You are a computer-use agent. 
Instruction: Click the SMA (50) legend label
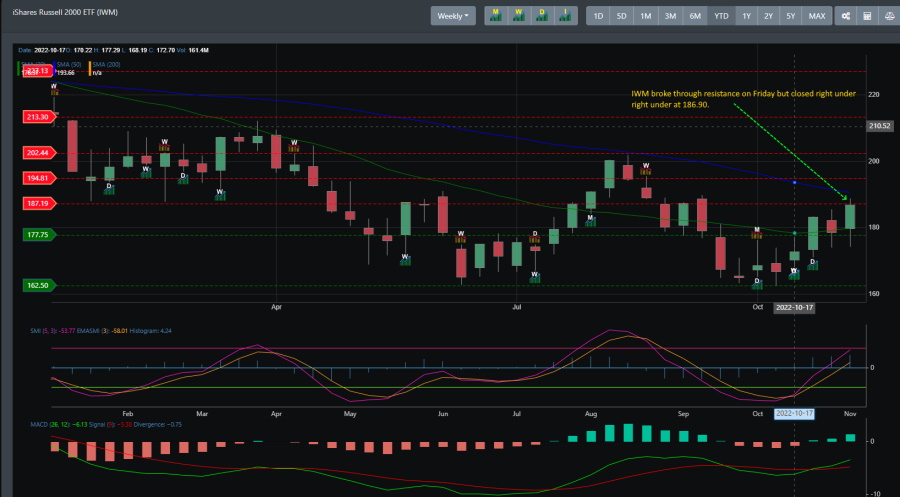point(69,65)
